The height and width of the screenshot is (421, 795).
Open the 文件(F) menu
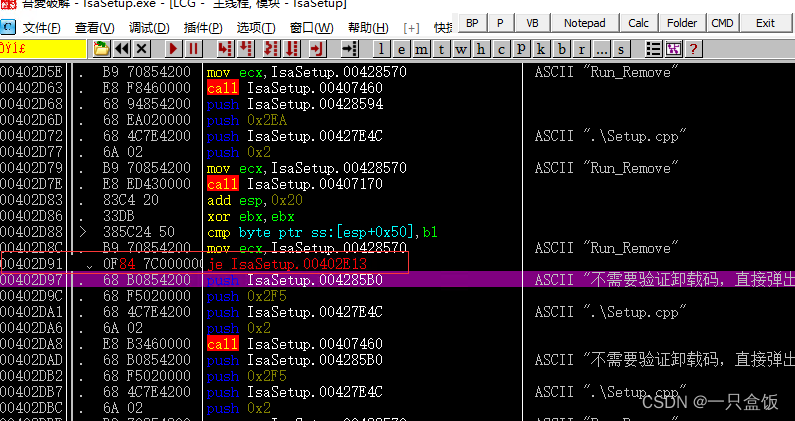[42, 27]
